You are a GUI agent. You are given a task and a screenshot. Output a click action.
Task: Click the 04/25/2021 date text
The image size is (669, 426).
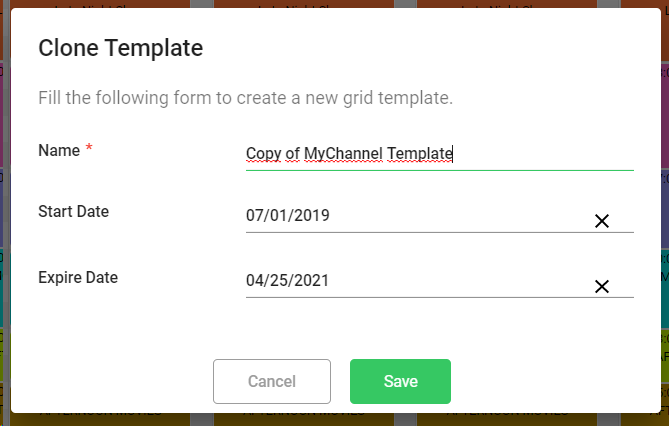tap(288, 280)
